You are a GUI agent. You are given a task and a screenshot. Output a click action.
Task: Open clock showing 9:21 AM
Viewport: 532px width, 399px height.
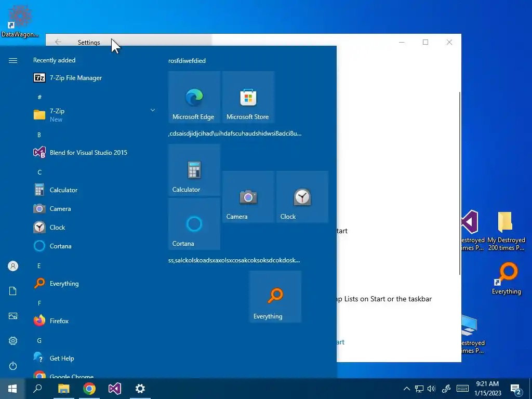pyautogui.click(x=487, y=389)
